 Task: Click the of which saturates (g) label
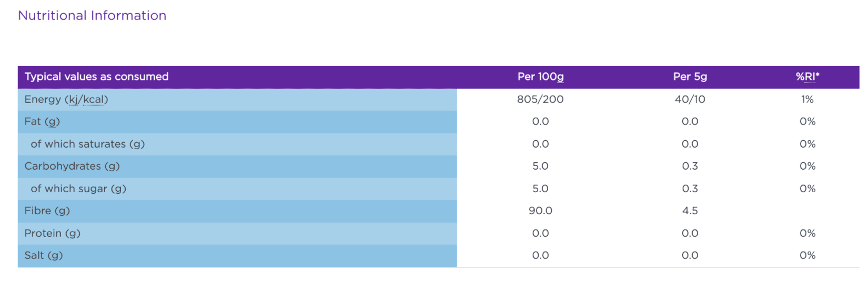tap(87, 144)
